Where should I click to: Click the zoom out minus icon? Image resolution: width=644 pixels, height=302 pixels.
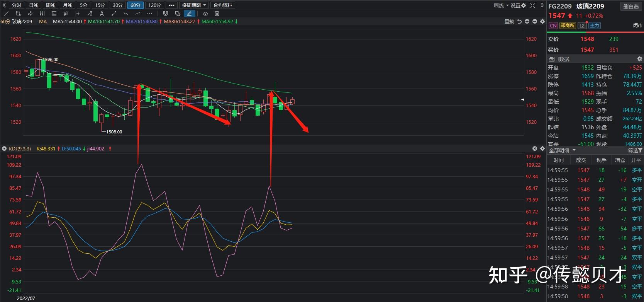pyautogui.click(x=535, y=22)
